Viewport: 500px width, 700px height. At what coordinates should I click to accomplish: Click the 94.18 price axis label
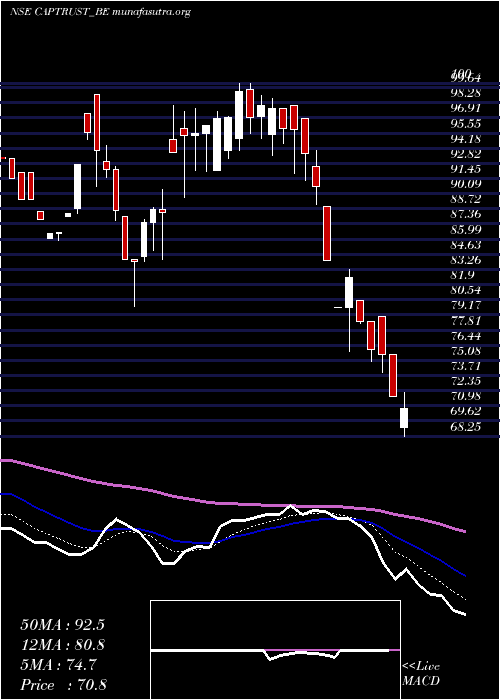pyautogui.click(x=466, y=138)
